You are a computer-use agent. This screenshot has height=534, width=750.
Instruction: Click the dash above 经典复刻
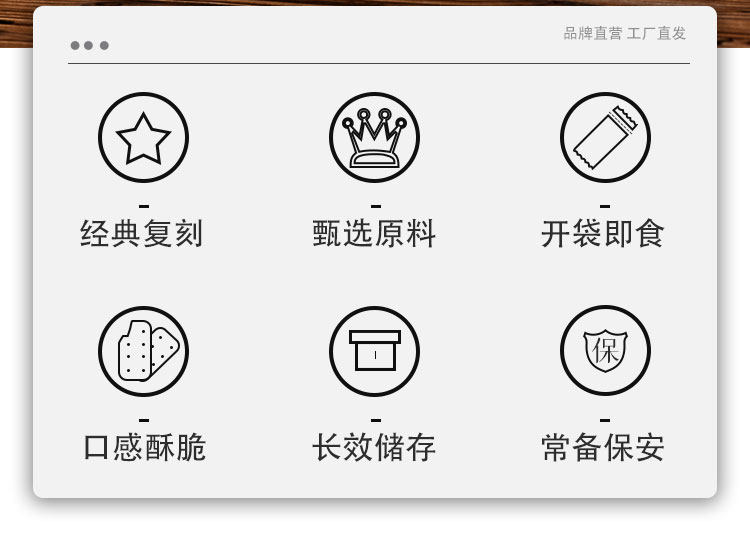click(144, 206)
